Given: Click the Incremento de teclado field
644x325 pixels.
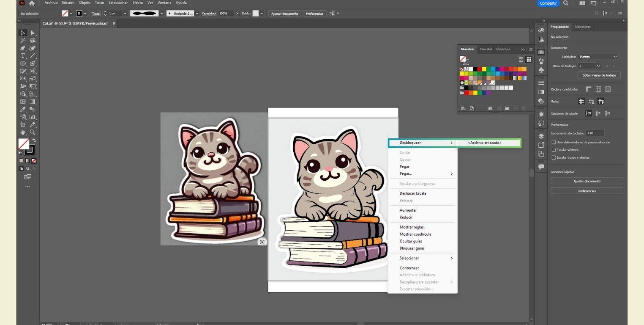Looking at the screenshot, I should (x=595, y=133).
